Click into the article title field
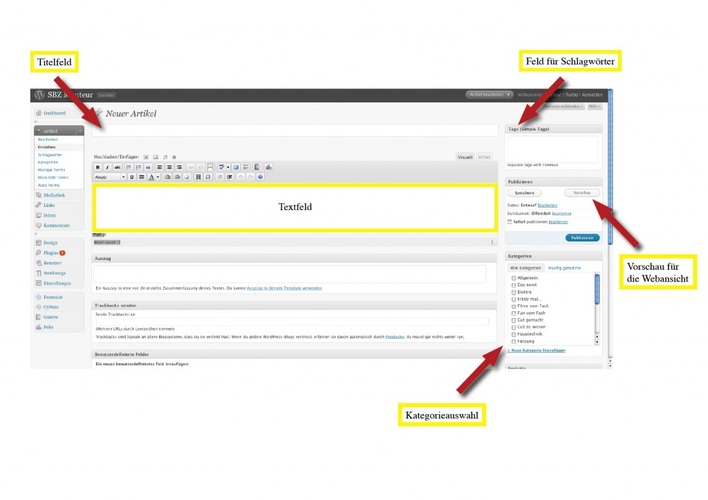 295,131
